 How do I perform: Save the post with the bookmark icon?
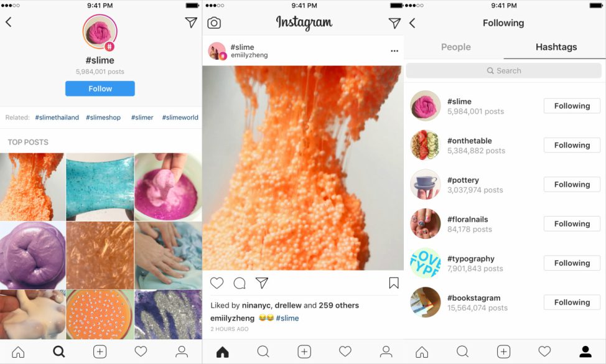(393, 283)
